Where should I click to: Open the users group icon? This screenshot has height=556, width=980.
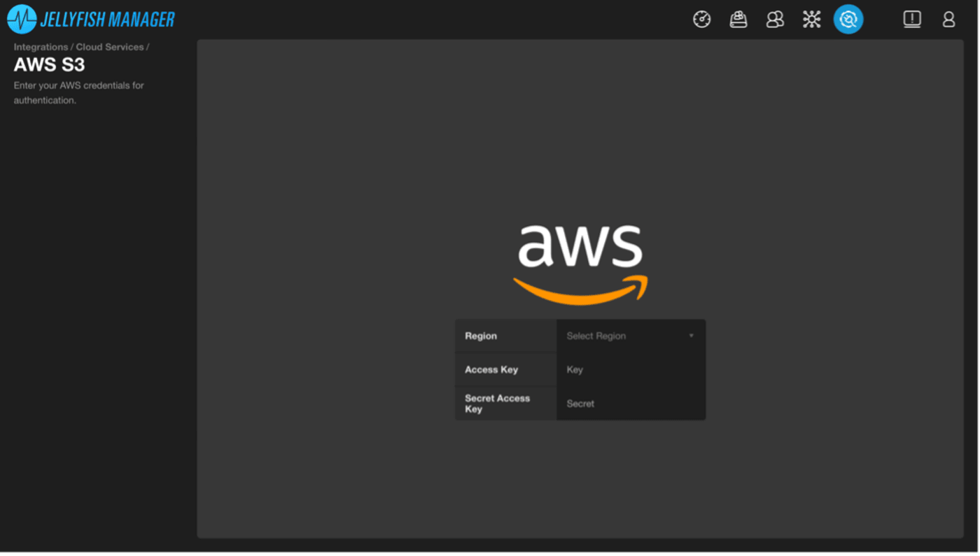[x=775, y=20]
